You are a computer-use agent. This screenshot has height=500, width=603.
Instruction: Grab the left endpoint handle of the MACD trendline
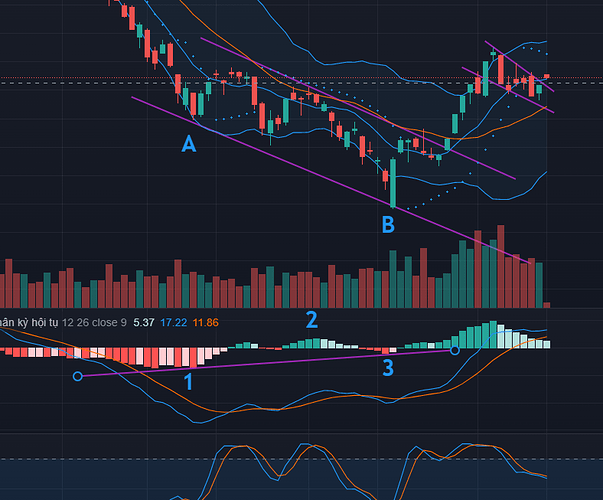(78, 376)
